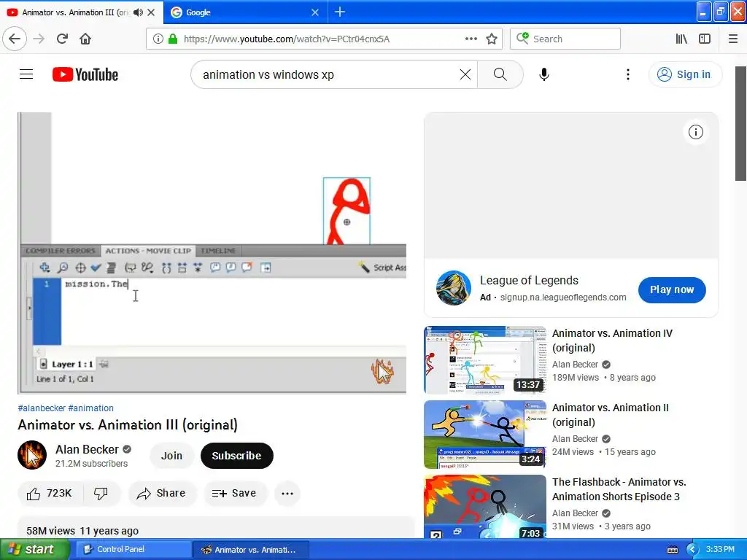Screen dimensions: 747x560
Task: Go forward with the browser arrow
Action: point(39,39)
